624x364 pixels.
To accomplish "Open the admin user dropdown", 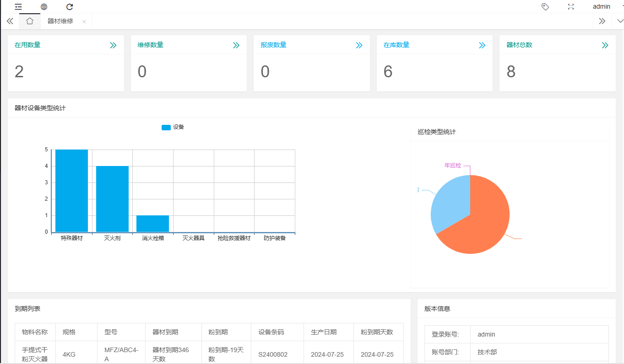I will pos(602,6).
